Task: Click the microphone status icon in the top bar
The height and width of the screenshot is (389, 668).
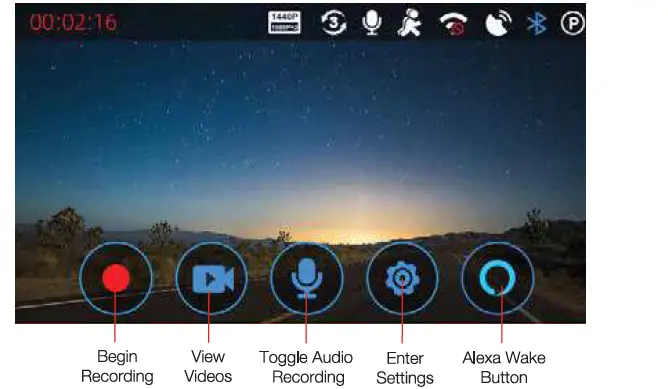Action: click(x=371, y=23)
